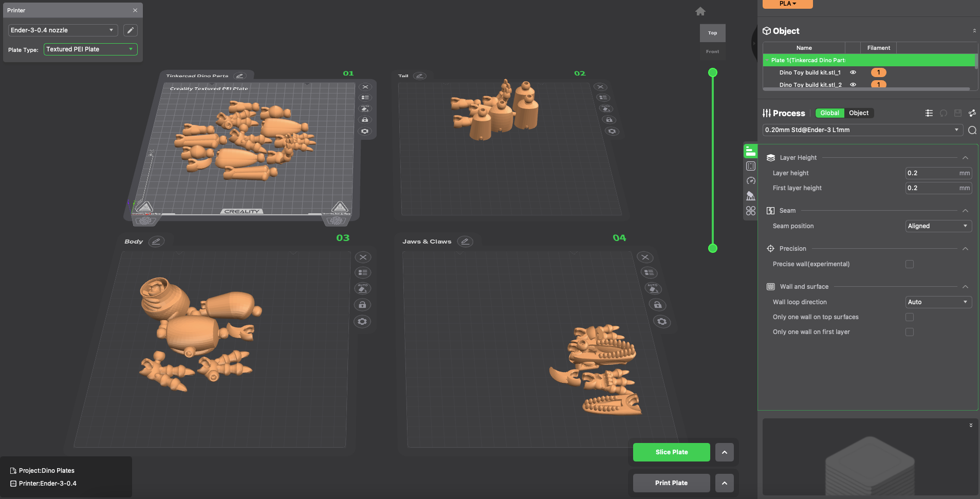Select the Global process tab
Viewport: 980px width, 499px height.
coord(829,113)
